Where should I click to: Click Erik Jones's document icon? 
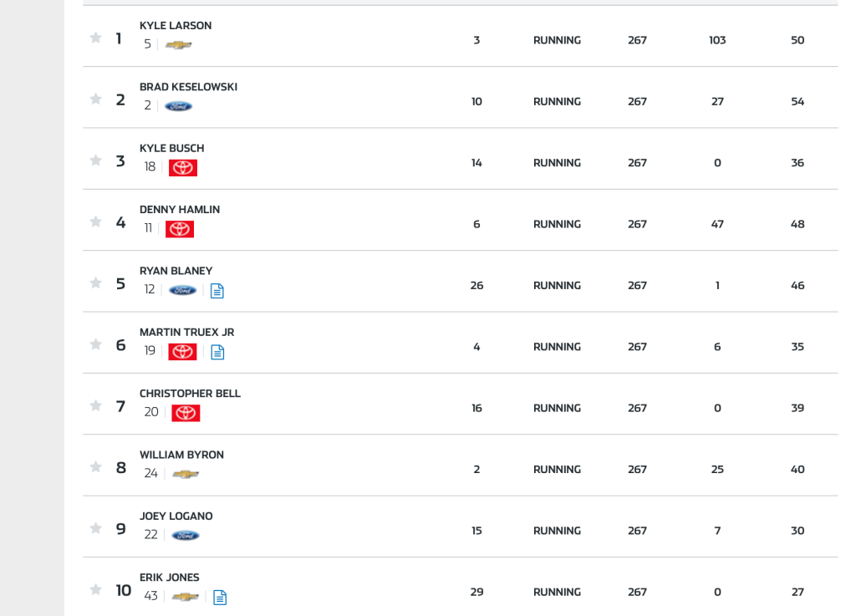(x=220, y=597)
